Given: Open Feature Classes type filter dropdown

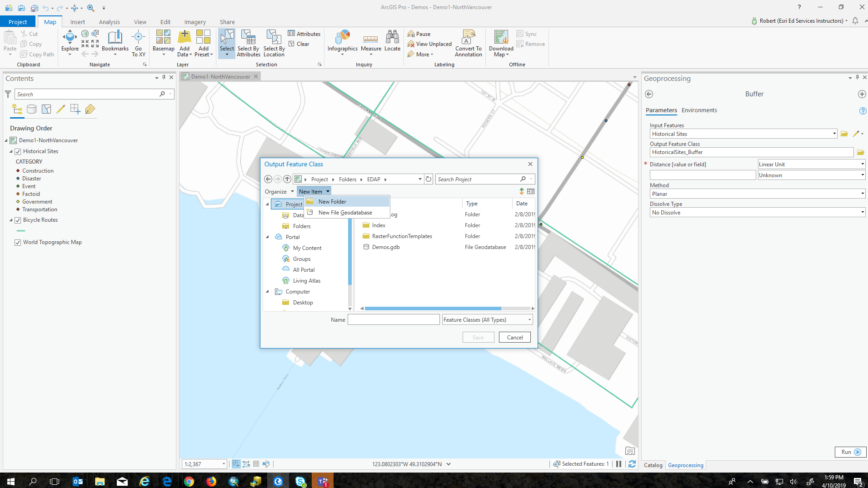Looking at the screenshot, I should coord(487,320).
